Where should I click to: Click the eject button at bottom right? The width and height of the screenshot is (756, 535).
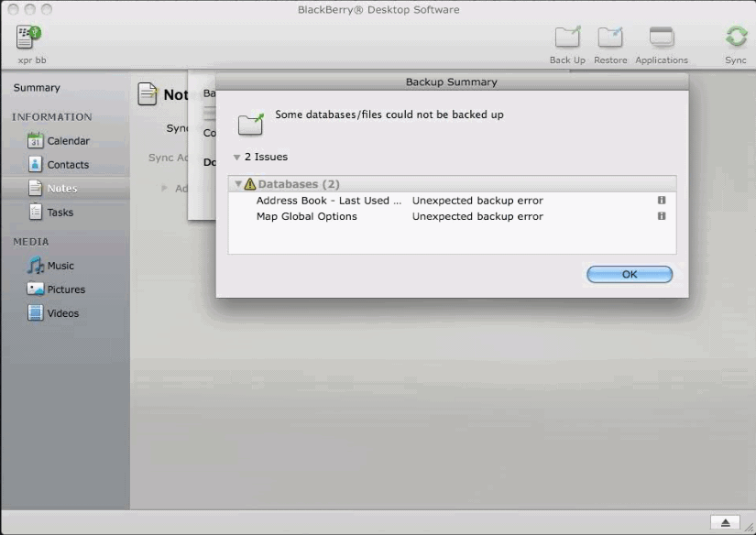pyautogui.click(x=725, y=522)
